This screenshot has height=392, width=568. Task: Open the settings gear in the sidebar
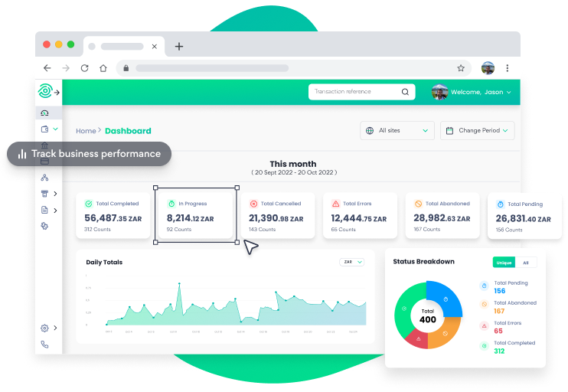point(44,328)
